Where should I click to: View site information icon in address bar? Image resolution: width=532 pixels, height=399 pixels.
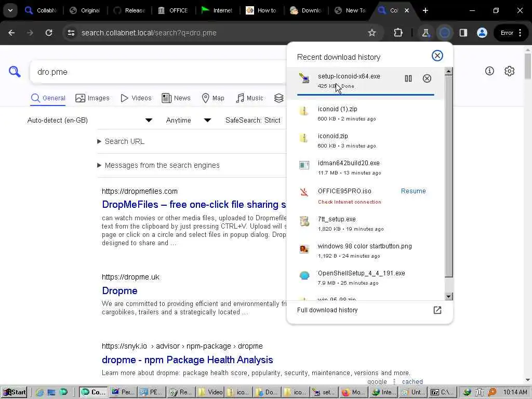(x=71, y=33)
